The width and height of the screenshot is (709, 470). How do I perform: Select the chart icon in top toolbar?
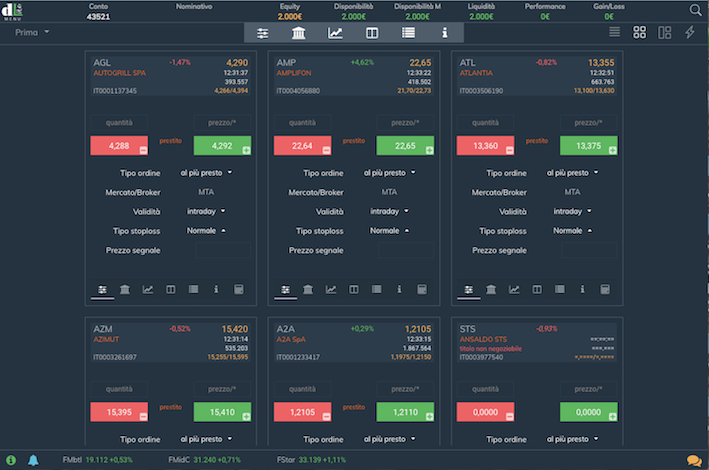(335, 33)
